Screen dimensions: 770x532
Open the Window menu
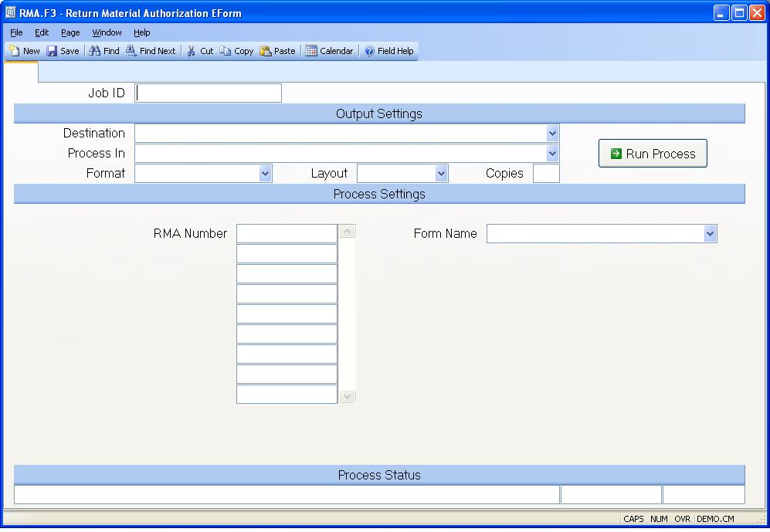tap(107, 32)
